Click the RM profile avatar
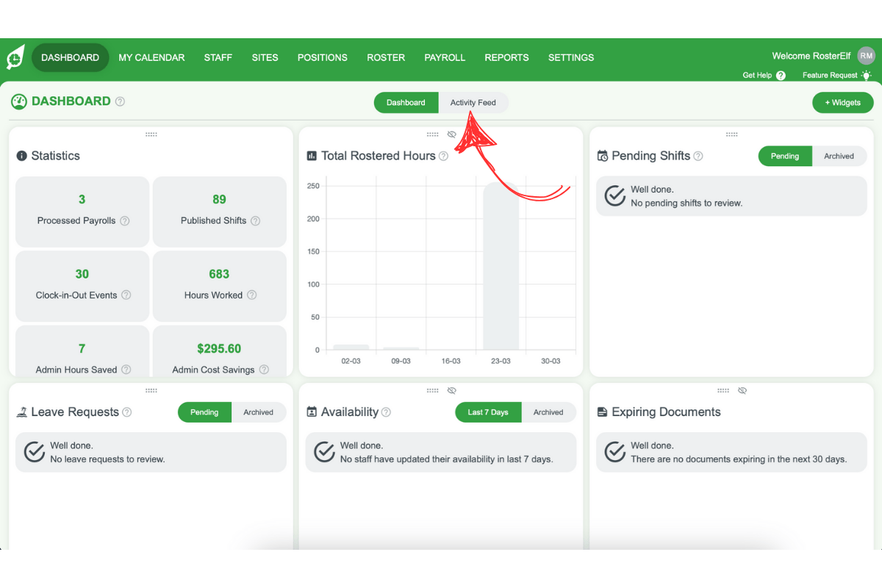This screenshot has height=588, width=882. point(866,55)
